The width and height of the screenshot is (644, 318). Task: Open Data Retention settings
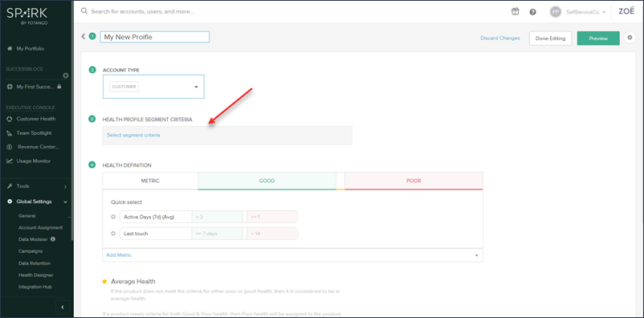pos(35,263)
